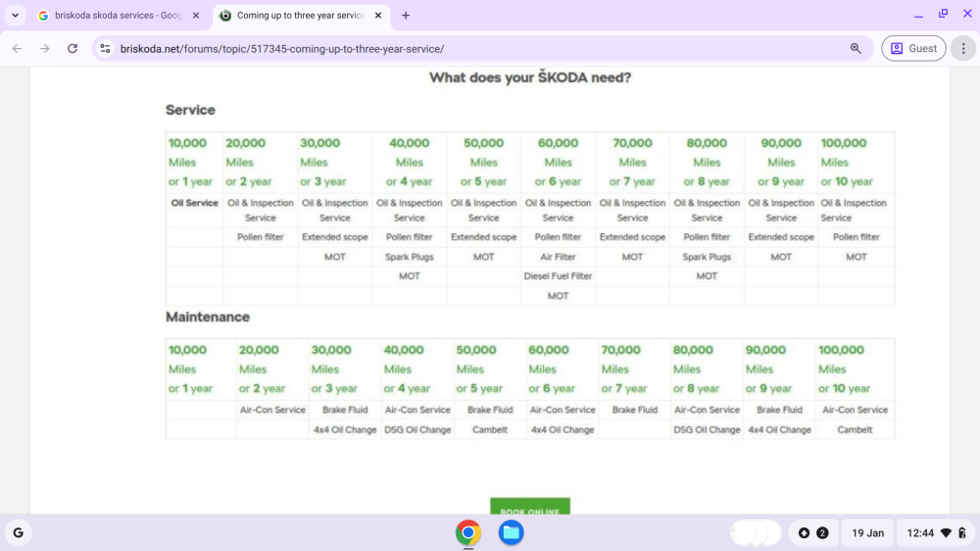
Task: Click the Service table '100,000' miles header
Action: tap(844, 143)
